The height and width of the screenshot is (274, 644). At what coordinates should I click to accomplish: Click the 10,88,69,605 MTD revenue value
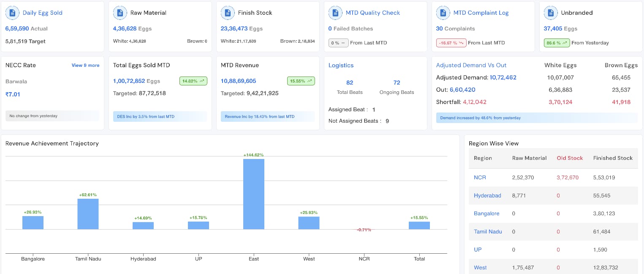click(238, 81)
